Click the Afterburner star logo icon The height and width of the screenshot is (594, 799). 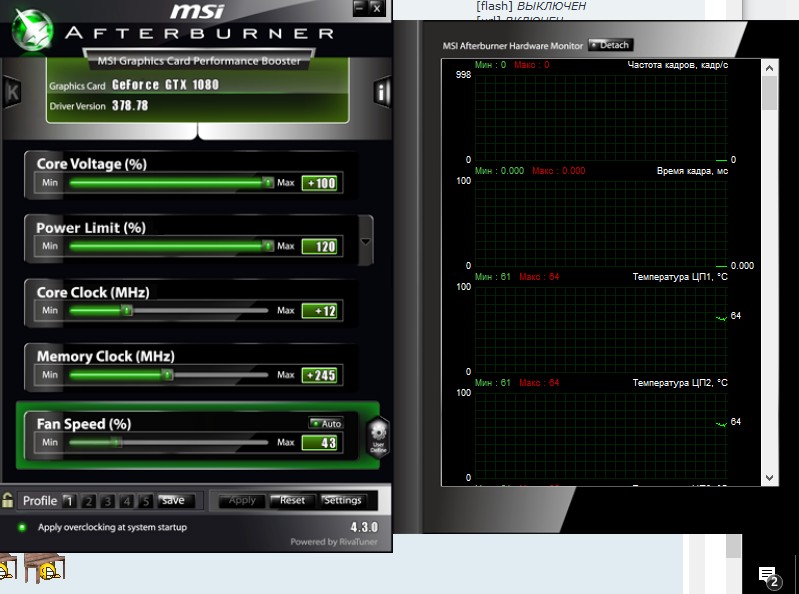[x=27, y=29]
